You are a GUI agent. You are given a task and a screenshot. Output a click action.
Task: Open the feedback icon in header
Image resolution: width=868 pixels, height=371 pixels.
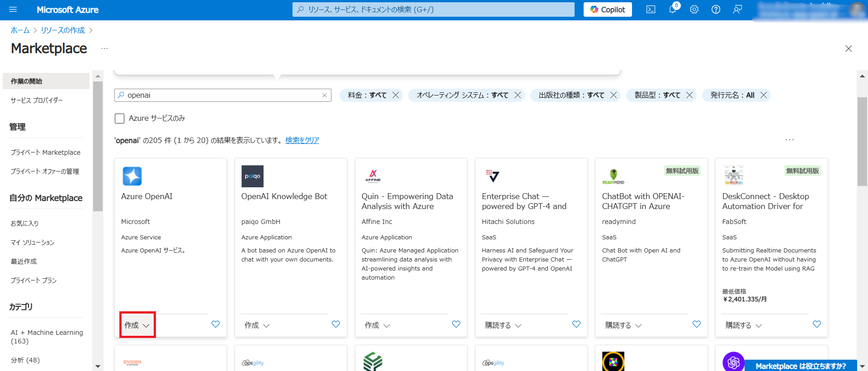737,10
